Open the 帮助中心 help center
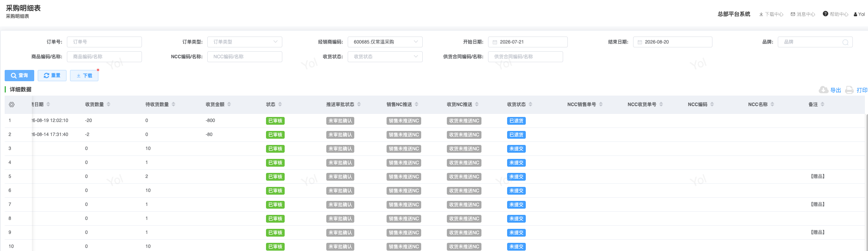The height and width of the screenshot is (251, 868). pyautogui.click(x=835, y=14)
